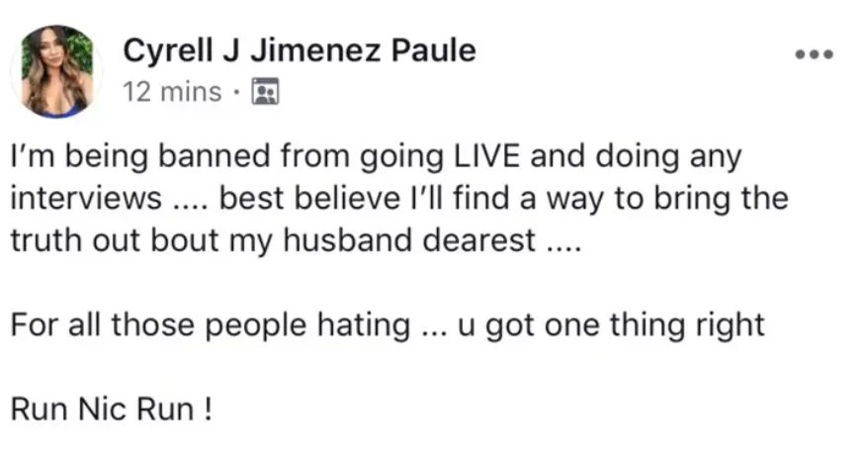
Task: Open the post via '12 mins' timestamp
Action: (x=172, y=91)
